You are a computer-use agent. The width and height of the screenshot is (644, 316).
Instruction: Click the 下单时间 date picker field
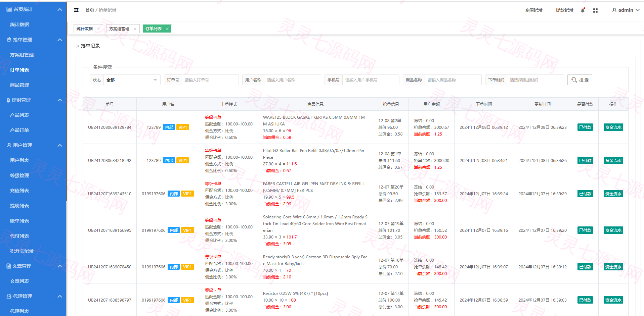point(535,80)
